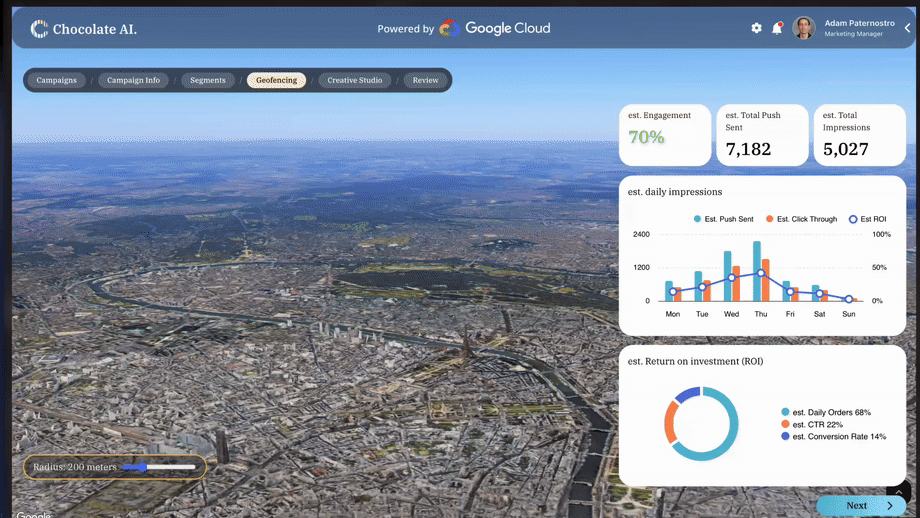
Task: Click the est. Return on investment title
Action: point(695,361)
